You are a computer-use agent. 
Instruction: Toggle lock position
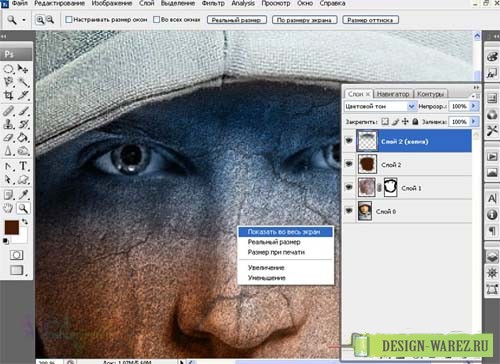405,122
